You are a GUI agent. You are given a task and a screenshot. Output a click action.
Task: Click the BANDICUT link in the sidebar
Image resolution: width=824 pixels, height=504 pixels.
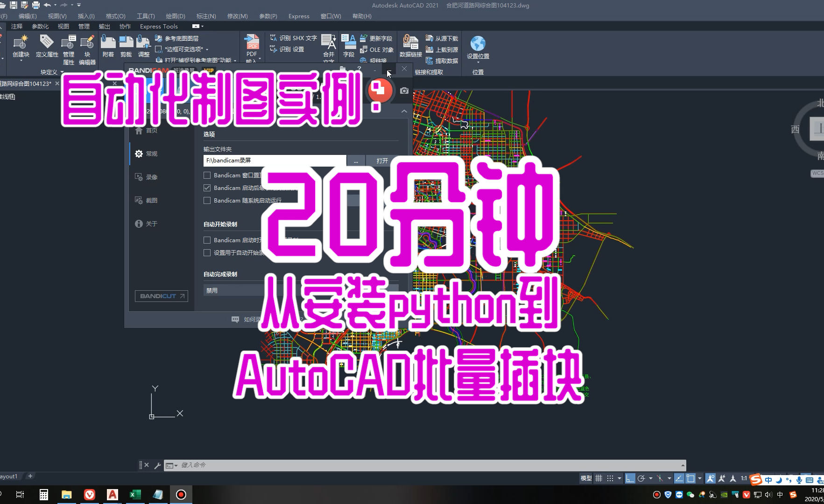point(161,296)
